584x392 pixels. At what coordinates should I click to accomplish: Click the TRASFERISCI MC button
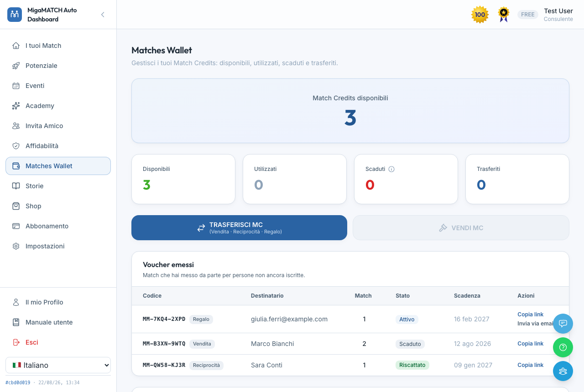239,227
